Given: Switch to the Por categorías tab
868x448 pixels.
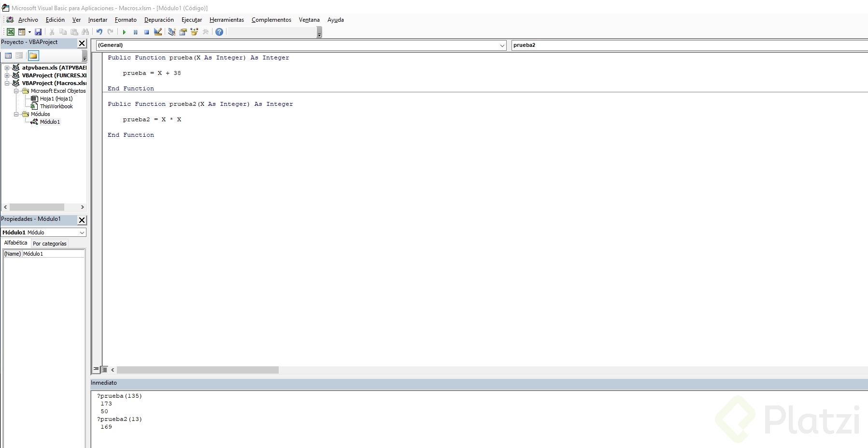Looking at the screenshot, I should pos(50,244).
